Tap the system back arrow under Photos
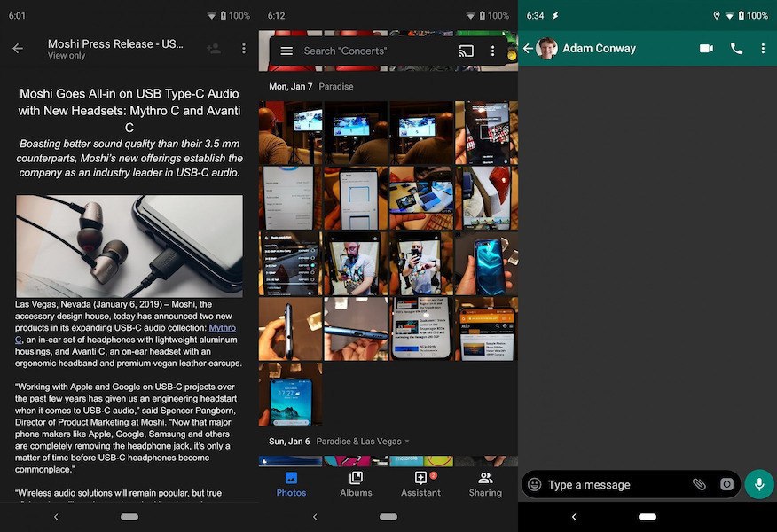The height and width of the screenshot is (532, 777). point(315,517)
